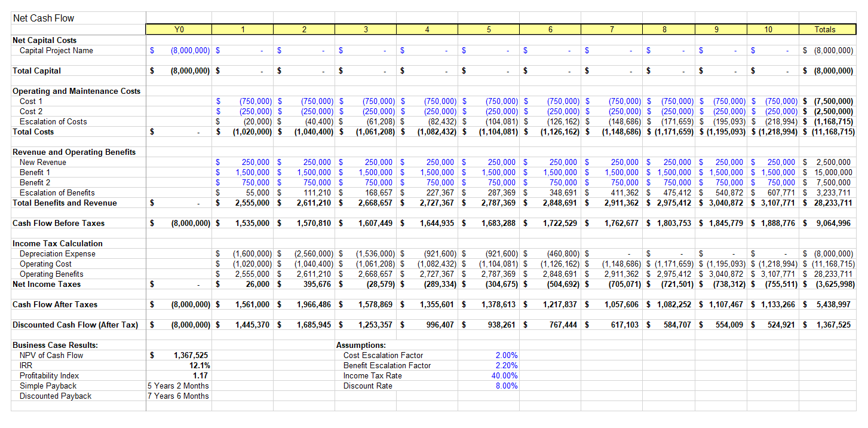The height and width of the screenshot is (428, 868).
Task: Click the Y0 column header cell
Action: click(x=179, y=29)
